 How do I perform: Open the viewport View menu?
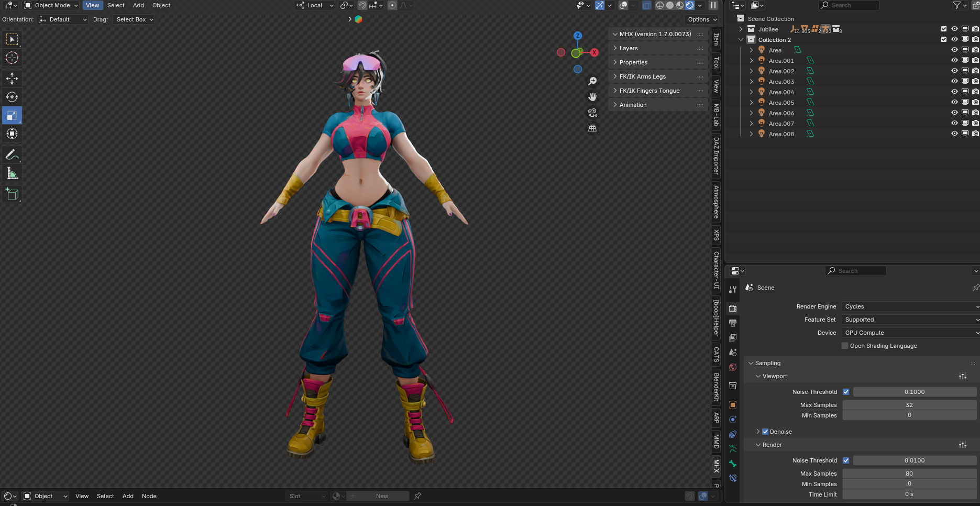pos(92,5)
